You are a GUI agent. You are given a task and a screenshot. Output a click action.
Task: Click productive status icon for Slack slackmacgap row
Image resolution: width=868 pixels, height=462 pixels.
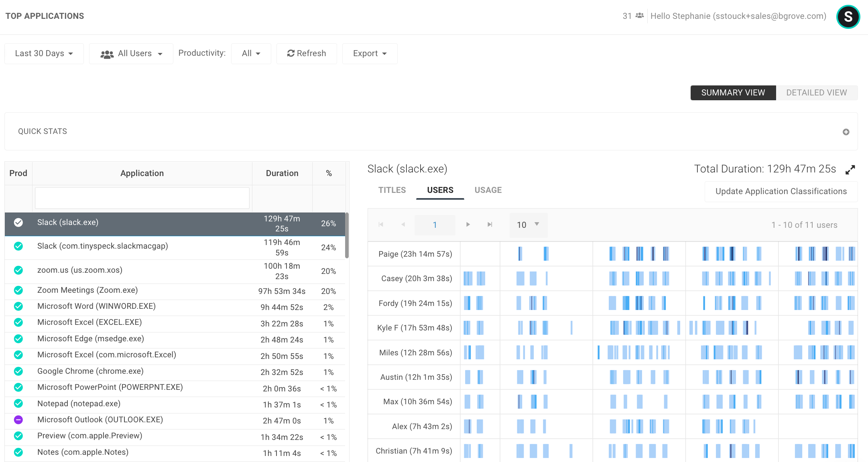pos(18,246)
